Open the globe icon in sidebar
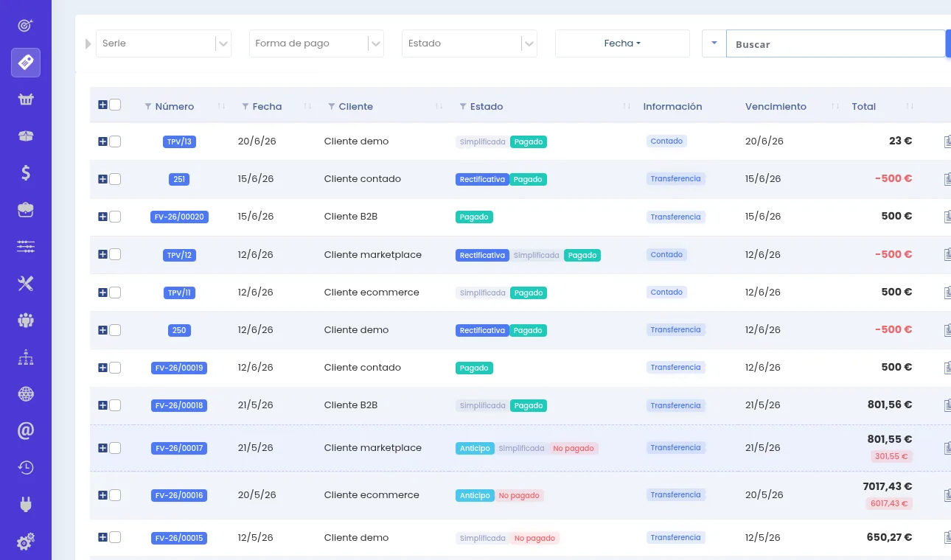 click(x=26, y=394)
